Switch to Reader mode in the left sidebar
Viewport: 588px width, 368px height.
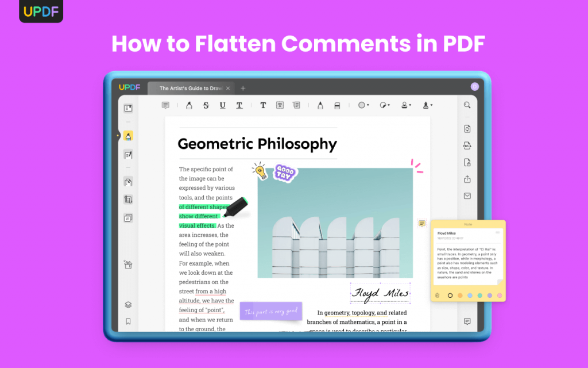coord(128,108)
